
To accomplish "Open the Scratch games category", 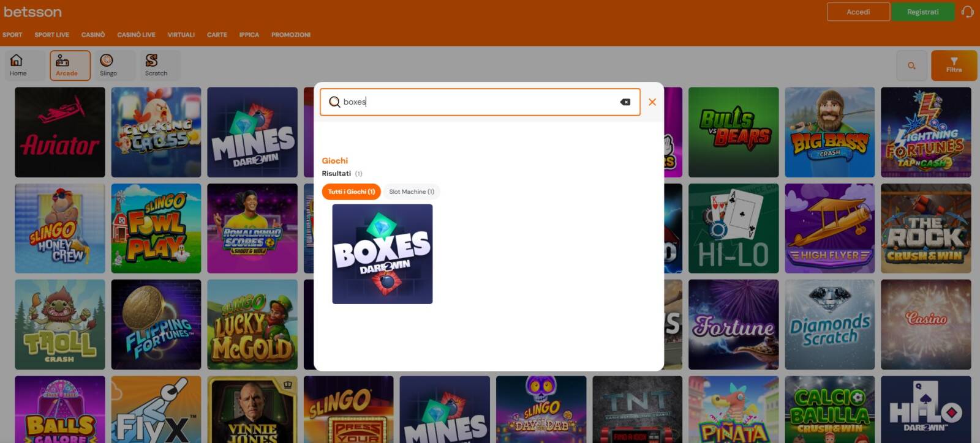I will coord(156,65).
